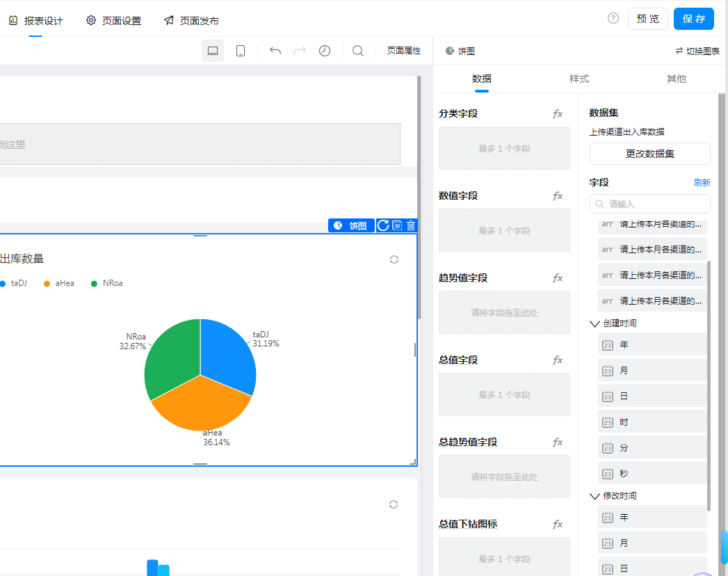This screenshot has width=728, height=576.
Task: Focus the 请输入 field search box
Action: [650, 204]
